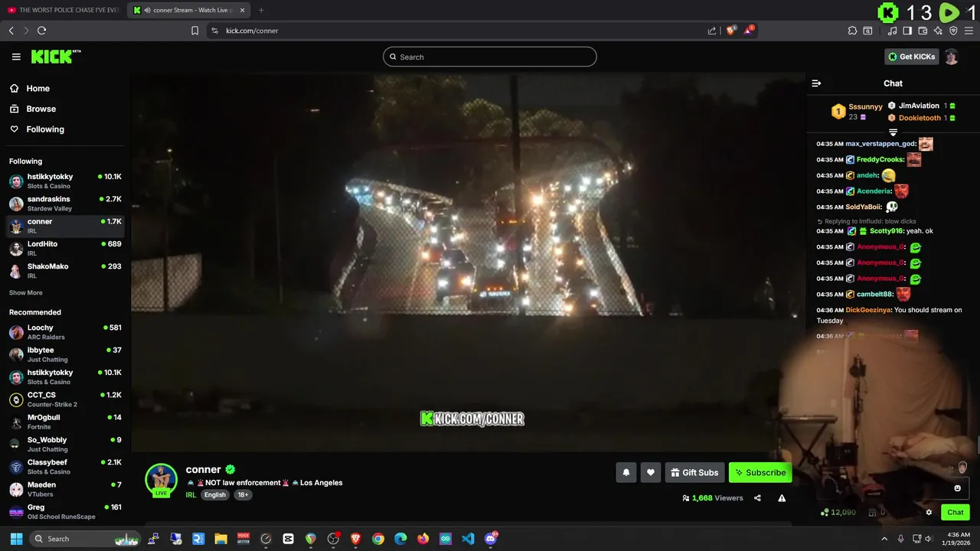980x551 pixels.
Task: Click the Kick search field
Action: [x=490, y=57]
